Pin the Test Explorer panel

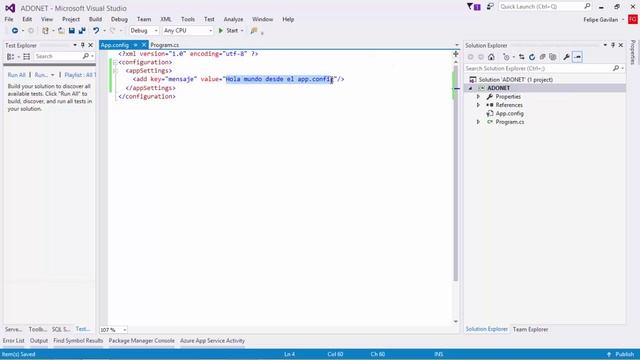(x=83, y=45)
